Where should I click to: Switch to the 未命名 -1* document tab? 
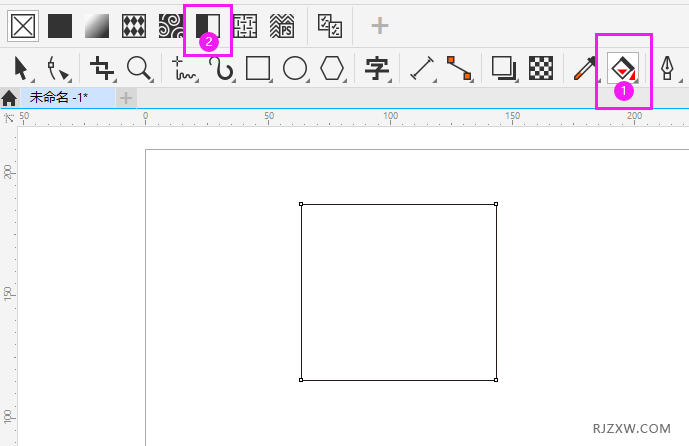point(68,98)
